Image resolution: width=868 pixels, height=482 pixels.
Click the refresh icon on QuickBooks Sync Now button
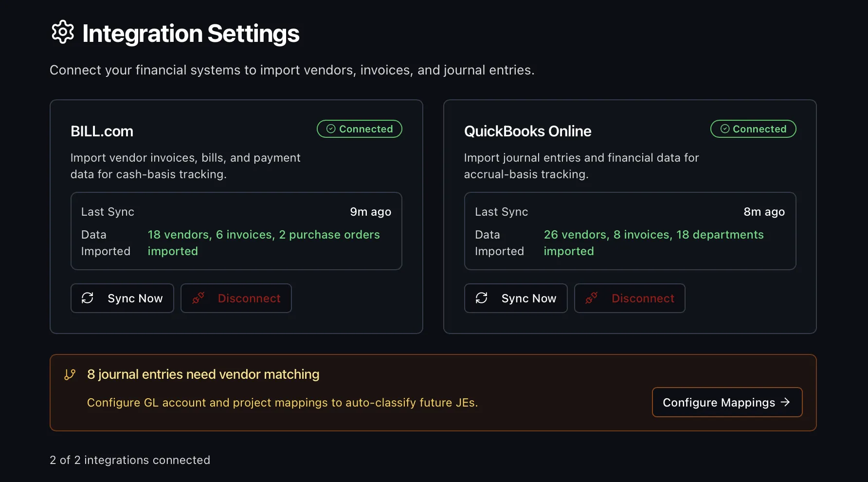(x=482, y=298)
